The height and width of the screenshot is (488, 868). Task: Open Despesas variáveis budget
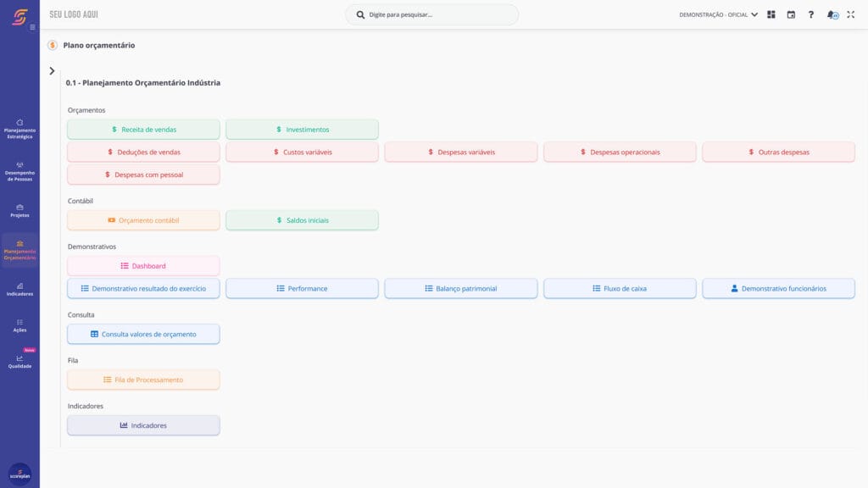tap(461, 152)
